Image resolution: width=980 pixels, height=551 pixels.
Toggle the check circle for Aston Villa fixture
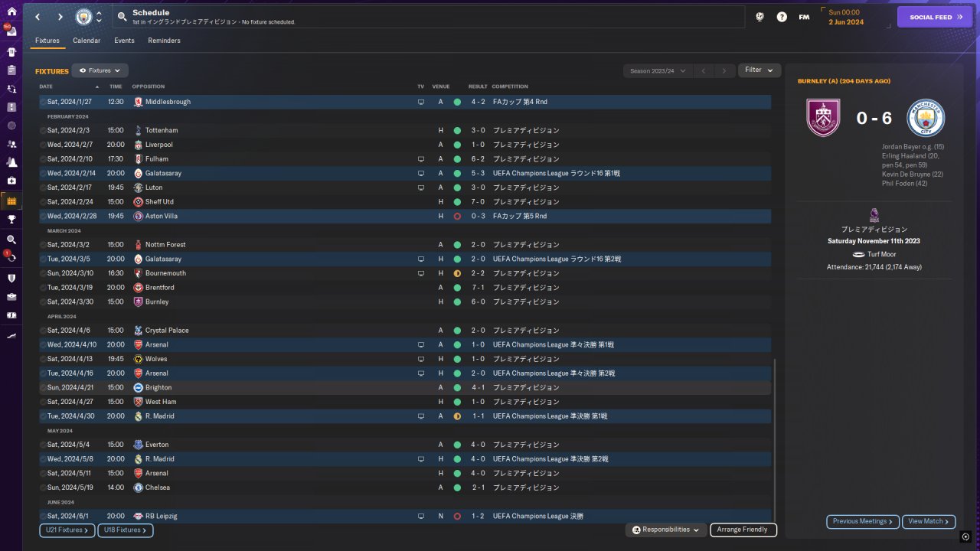click(43, 217)
